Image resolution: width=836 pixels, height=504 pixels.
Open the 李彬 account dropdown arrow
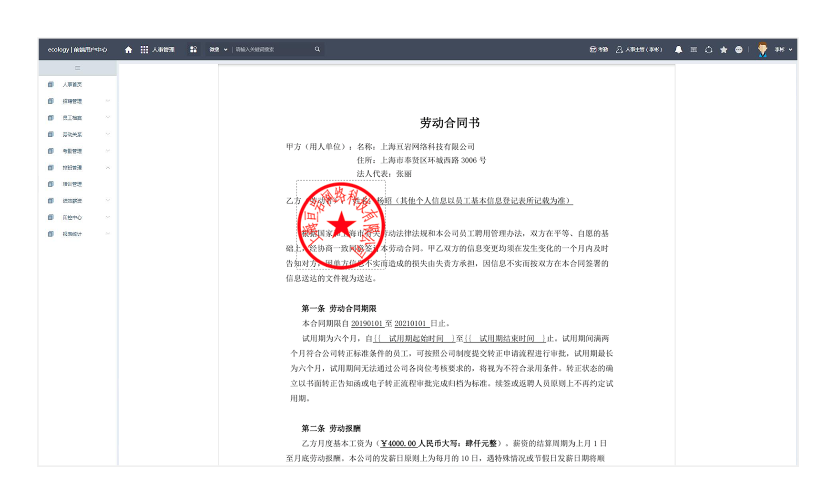pos(790,50)
